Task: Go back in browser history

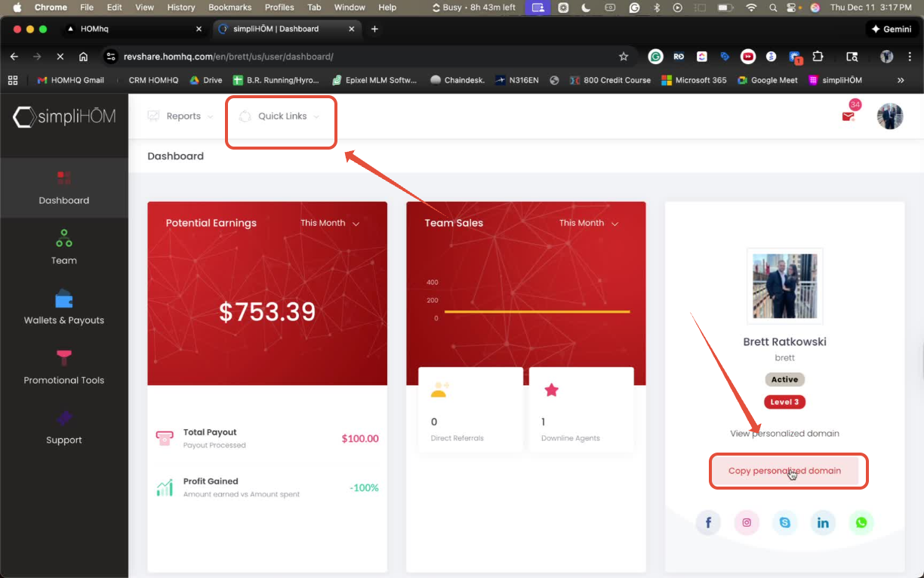Action: pyautogui.click(x=14, y=57)
